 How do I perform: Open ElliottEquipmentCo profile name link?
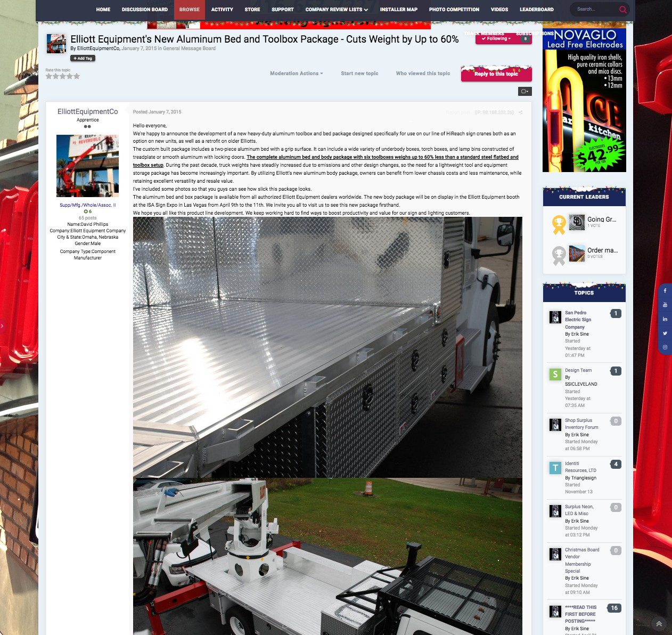click(x=88, y=111)
